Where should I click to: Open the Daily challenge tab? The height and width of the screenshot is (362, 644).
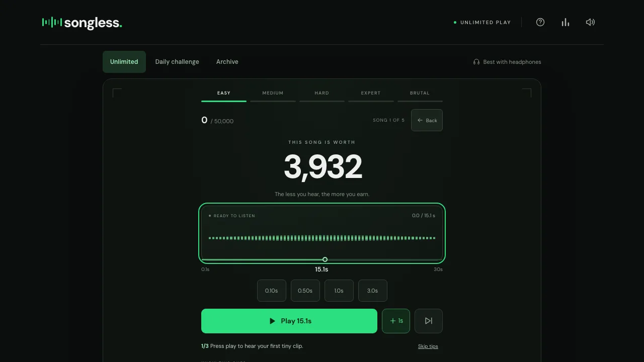coord(177,62)
